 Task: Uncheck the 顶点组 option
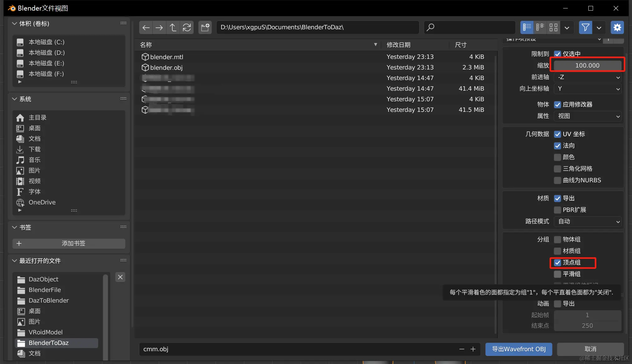(x=558, y=263)
